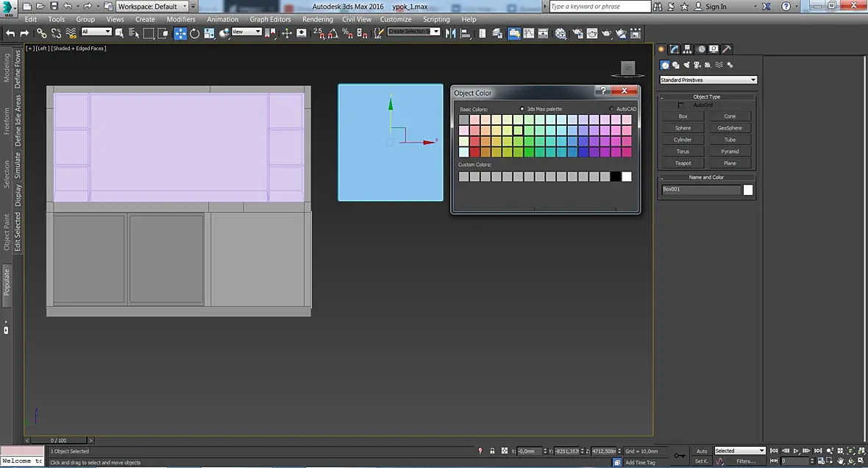Open the Create Selection Set dropdown
The height and width of the screenshot is (468, 868).
click(413, 32)
